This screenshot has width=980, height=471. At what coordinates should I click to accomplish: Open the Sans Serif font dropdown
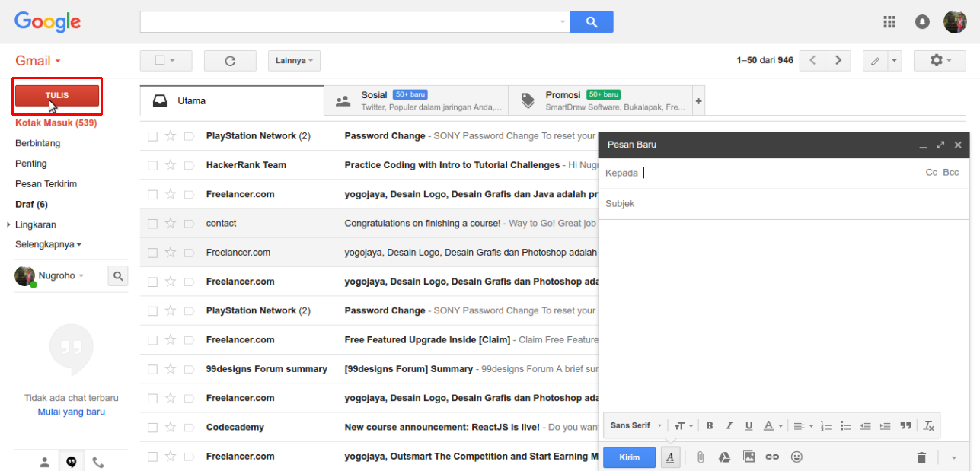click(x=634, y=425)
